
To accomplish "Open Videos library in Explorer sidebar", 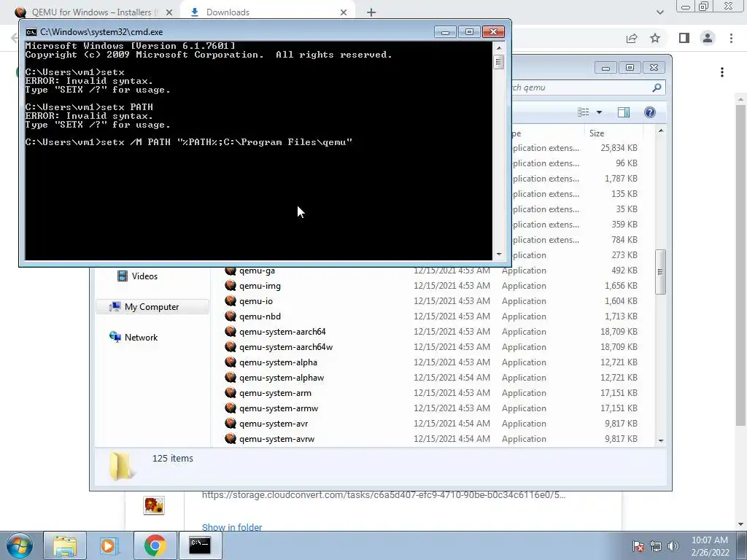I will (137, 276).
